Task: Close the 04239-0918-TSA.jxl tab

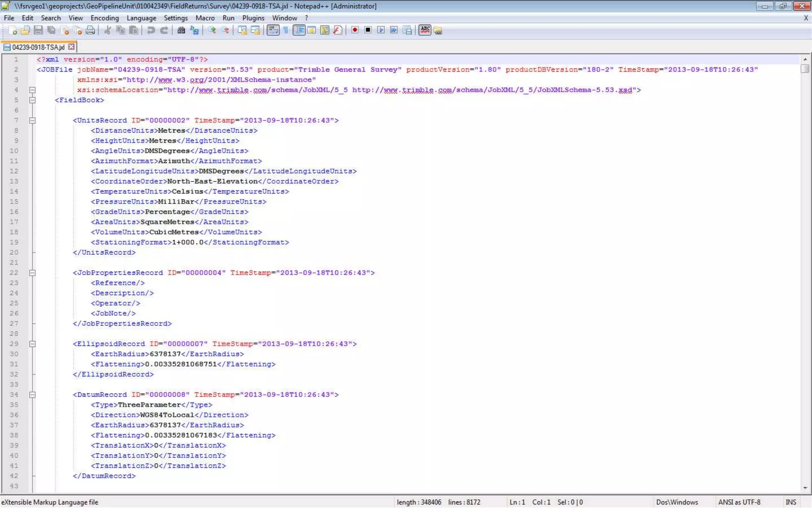Action: 71,47
